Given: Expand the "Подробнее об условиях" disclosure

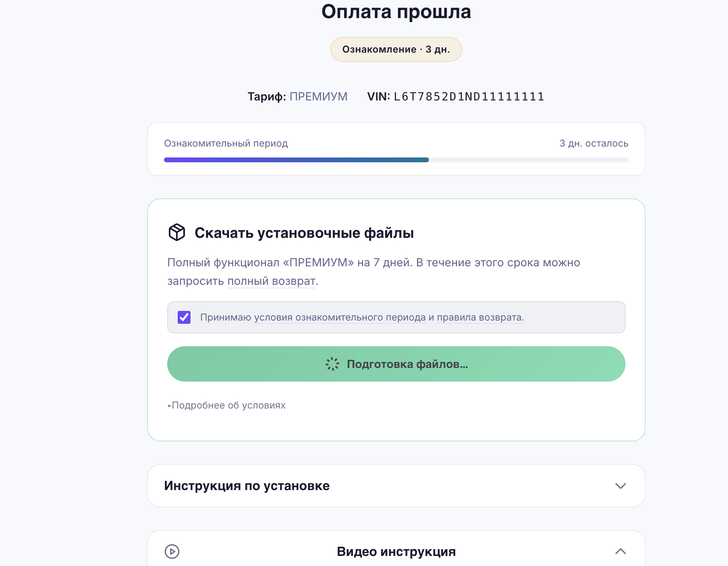Looking at the screenshot, I should (228, 405).
